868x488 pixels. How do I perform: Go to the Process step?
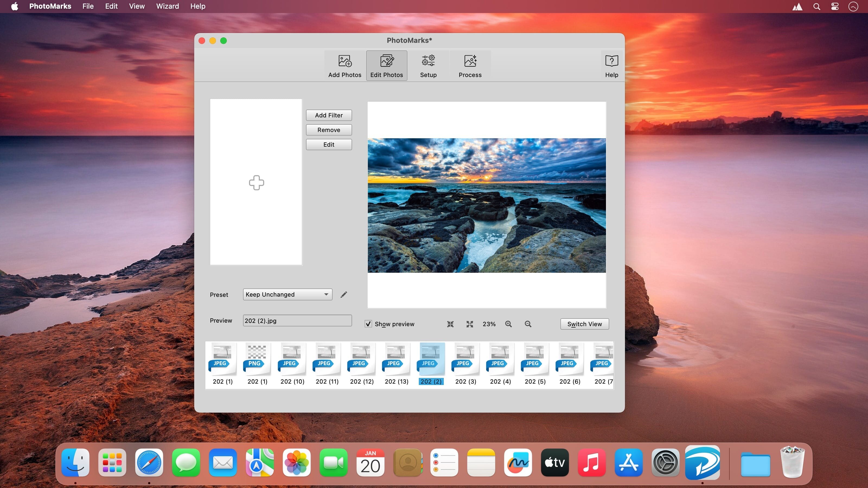[x=470, y=66]
